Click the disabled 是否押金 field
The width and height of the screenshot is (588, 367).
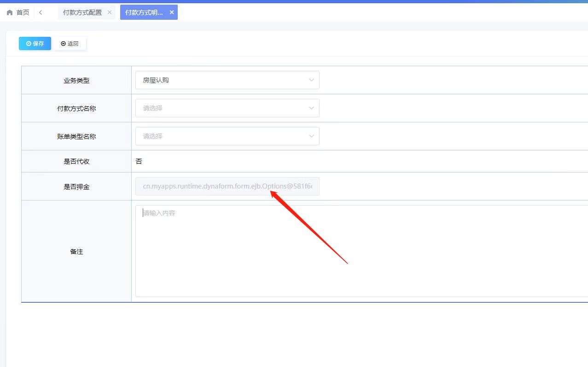click(x=227, y=186)
